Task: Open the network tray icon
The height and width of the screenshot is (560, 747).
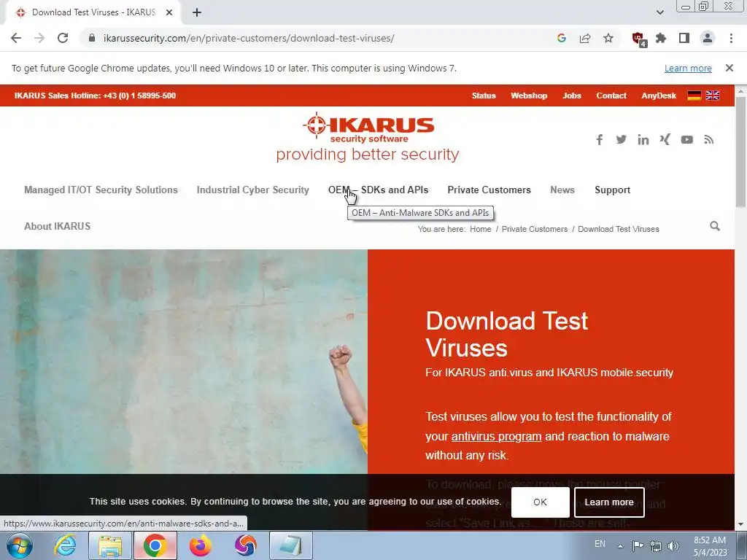Action: click(x=656, y=545)
